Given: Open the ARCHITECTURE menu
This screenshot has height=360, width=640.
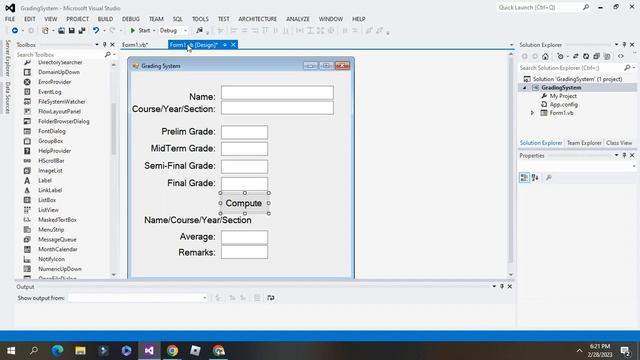Looking at the screenshot, I should [x=258, y=19].
